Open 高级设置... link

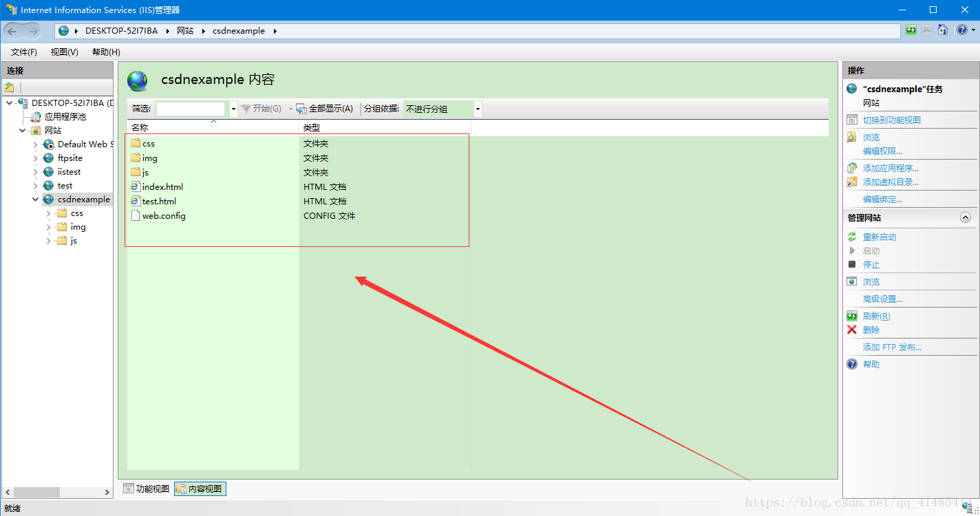(882, 299)
